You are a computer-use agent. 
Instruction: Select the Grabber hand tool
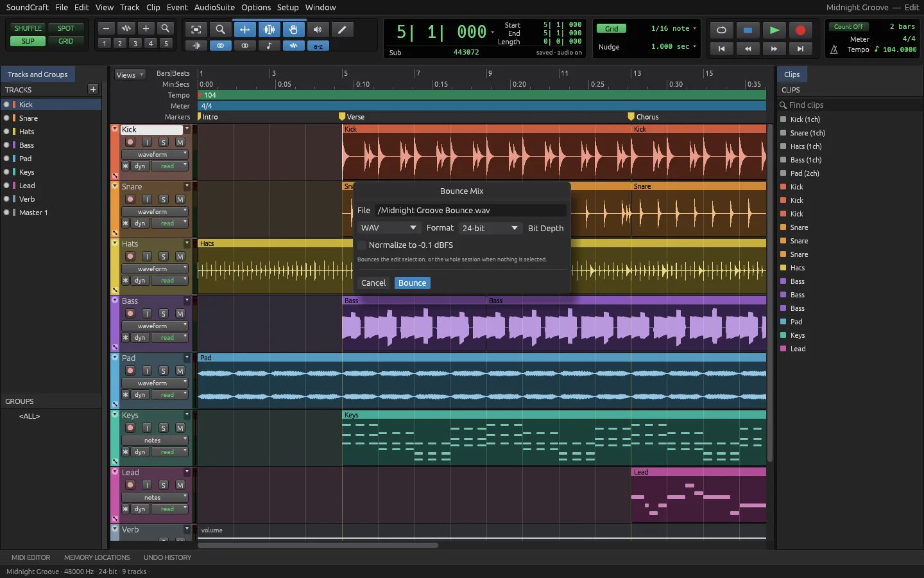coord(293,30)
